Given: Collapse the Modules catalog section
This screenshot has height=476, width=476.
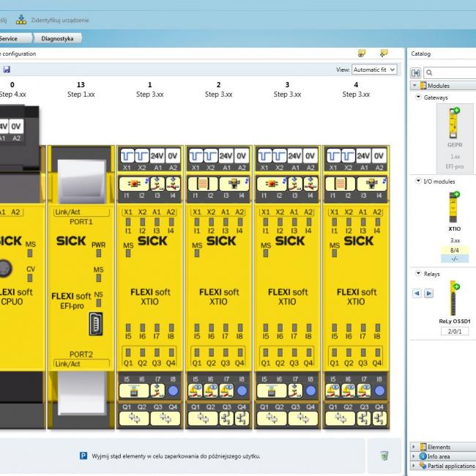Looking at the screenshot, I should pos(414,86).
